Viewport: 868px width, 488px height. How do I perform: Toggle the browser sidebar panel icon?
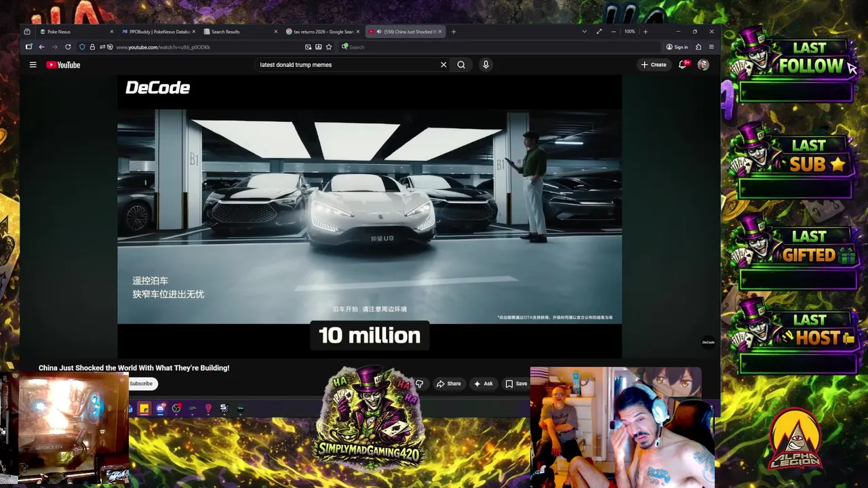coord(28,47)
